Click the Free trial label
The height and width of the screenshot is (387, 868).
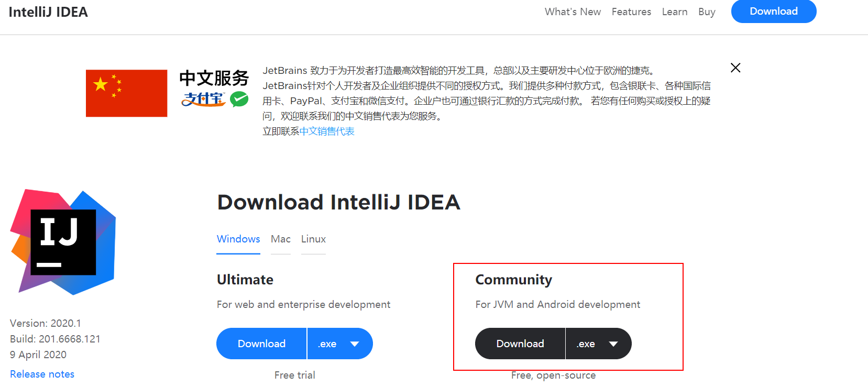[295, 375]
